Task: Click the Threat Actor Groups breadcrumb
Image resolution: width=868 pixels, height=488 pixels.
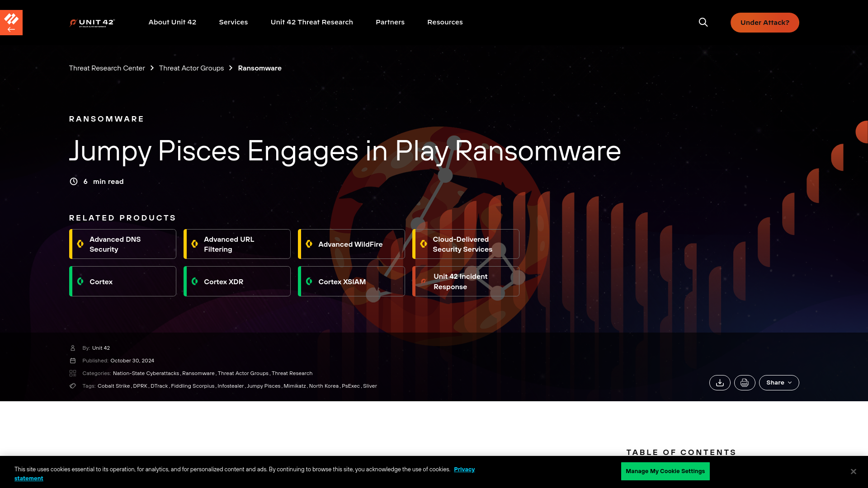Action: click(191, 68)
